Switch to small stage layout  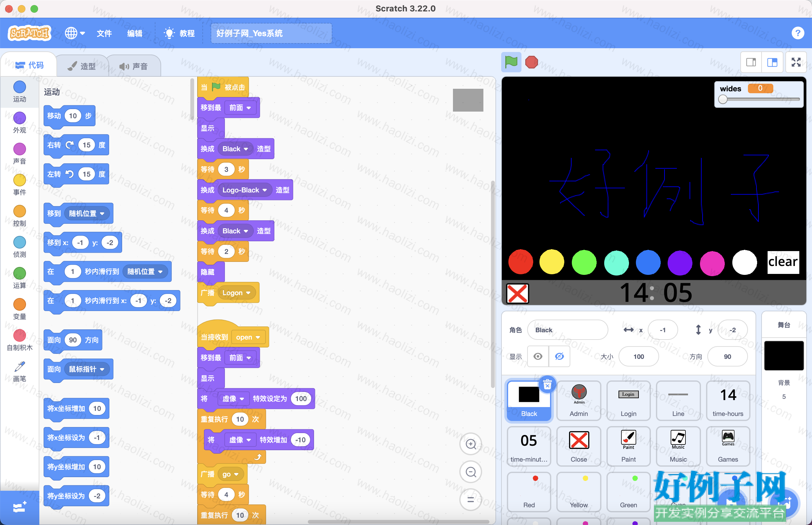point(751,62)
